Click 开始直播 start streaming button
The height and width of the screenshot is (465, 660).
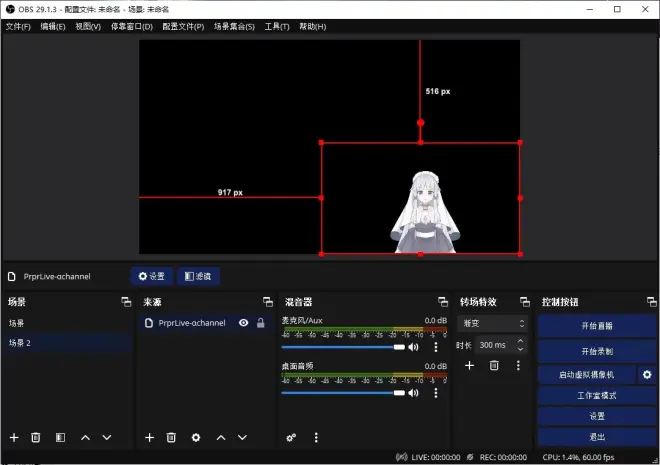click(597, 326)
